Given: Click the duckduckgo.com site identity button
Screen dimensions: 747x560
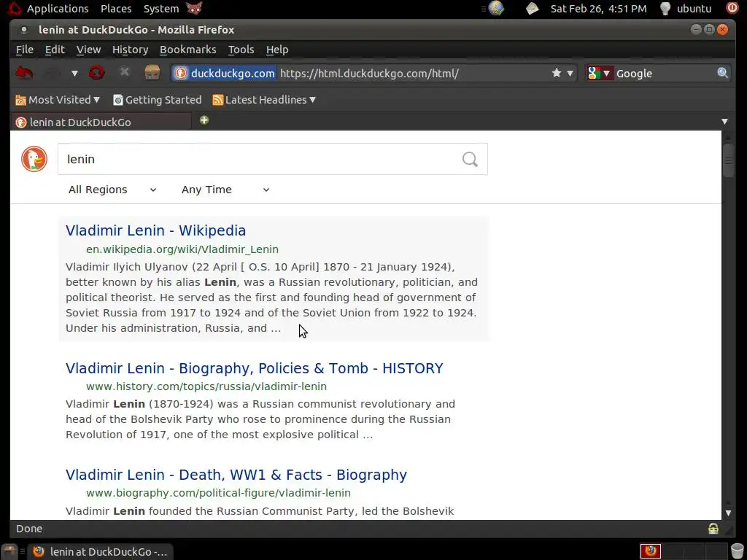Looking at the screenshot, I should 225,74.
